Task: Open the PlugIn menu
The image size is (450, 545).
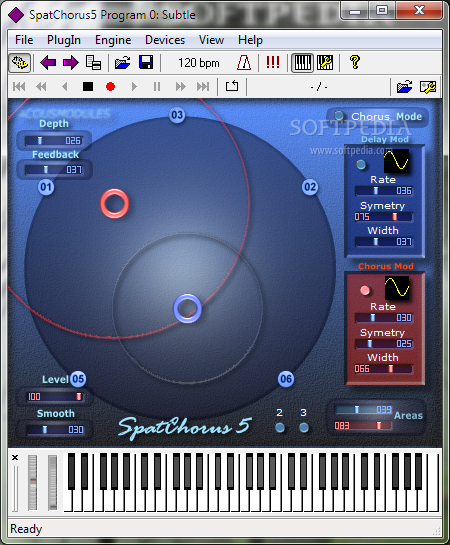Action: (64, 40)
